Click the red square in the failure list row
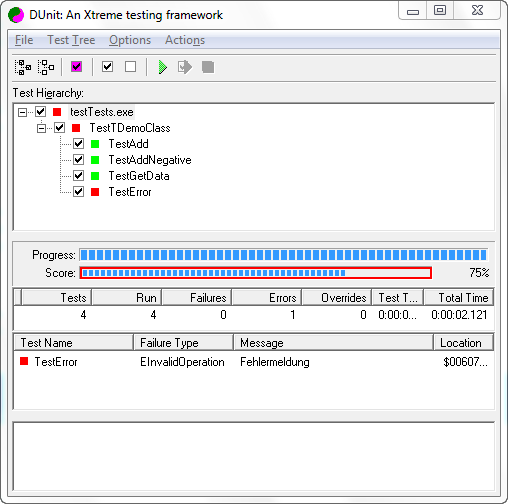The width and height of the screenshot is (508, 504). click(x=24, y=361)
